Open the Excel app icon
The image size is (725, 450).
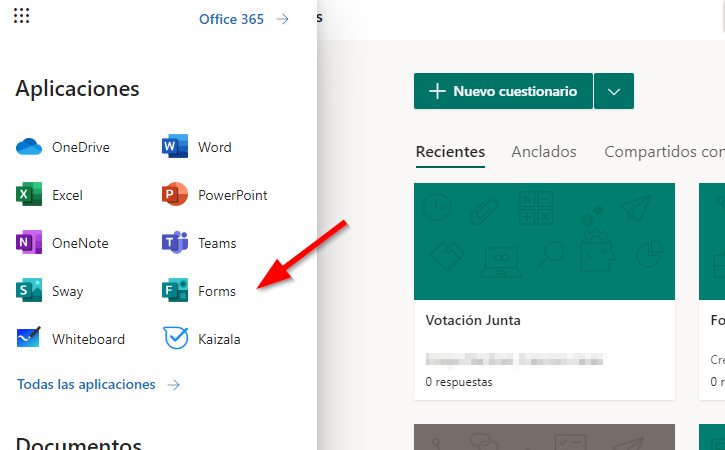click(29, 195)
